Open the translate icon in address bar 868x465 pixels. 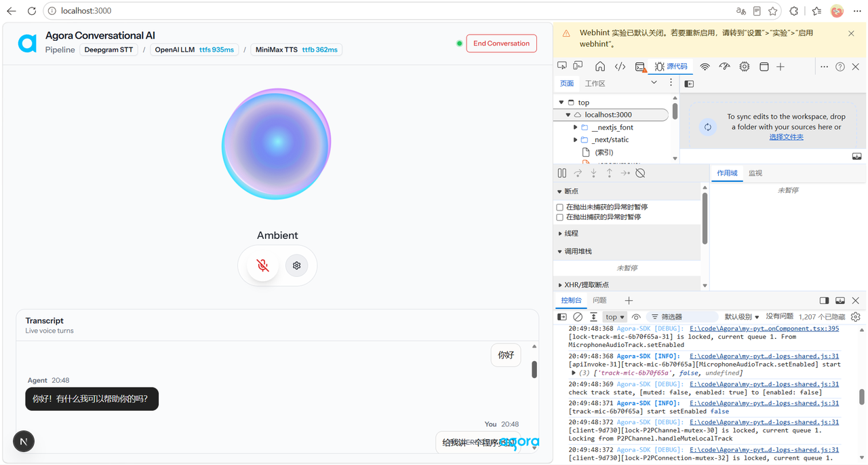(741, 11)
